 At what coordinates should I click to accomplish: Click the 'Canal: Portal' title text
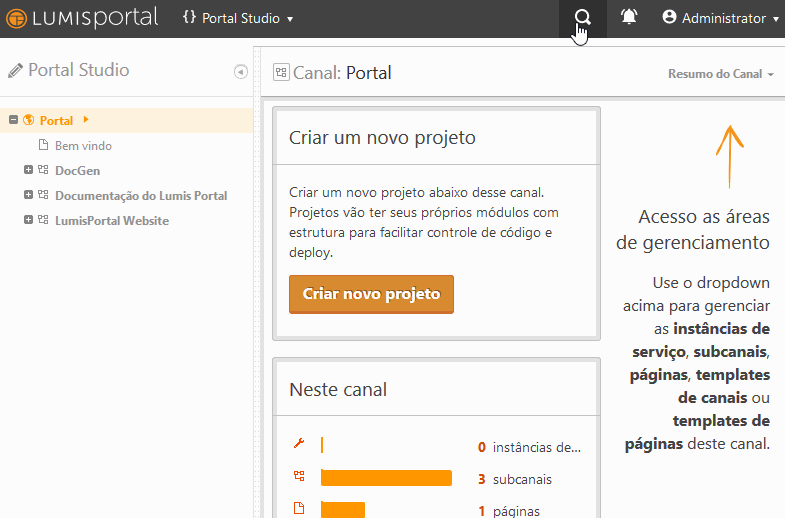coord(342,73)
